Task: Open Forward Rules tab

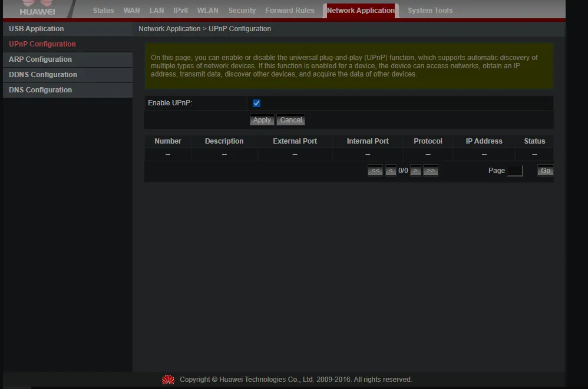Action: coord(289,11)
